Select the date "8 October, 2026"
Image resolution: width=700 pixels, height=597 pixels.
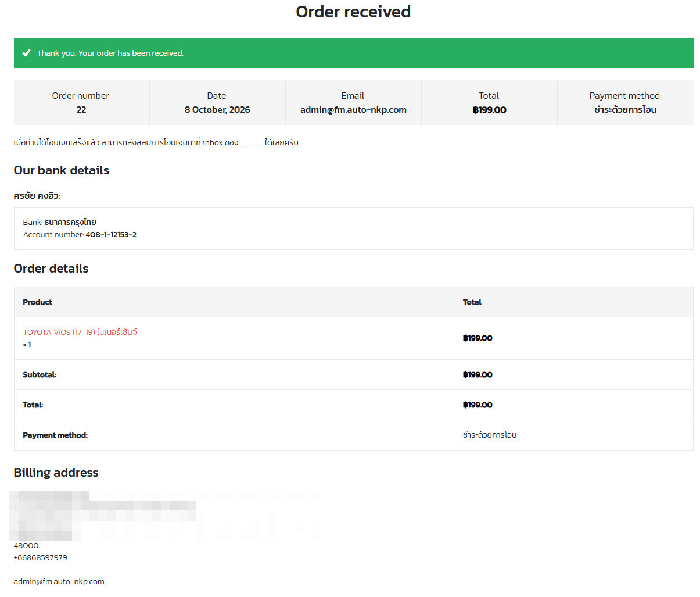tap(217, 110)
